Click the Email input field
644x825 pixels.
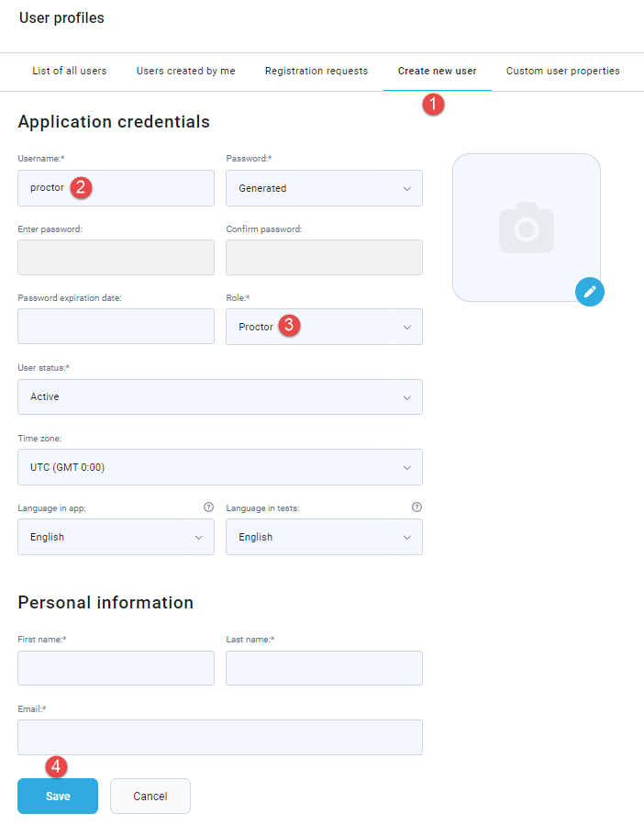220,737
